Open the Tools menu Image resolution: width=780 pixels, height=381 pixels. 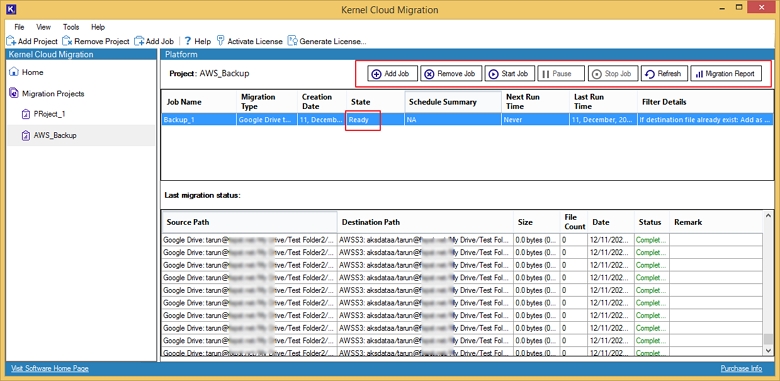(71, 27)
